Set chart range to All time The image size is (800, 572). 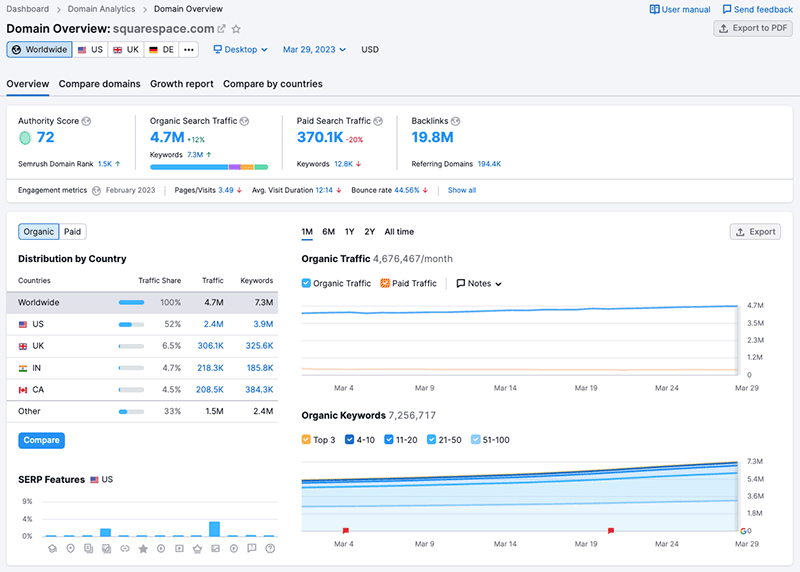399,232
